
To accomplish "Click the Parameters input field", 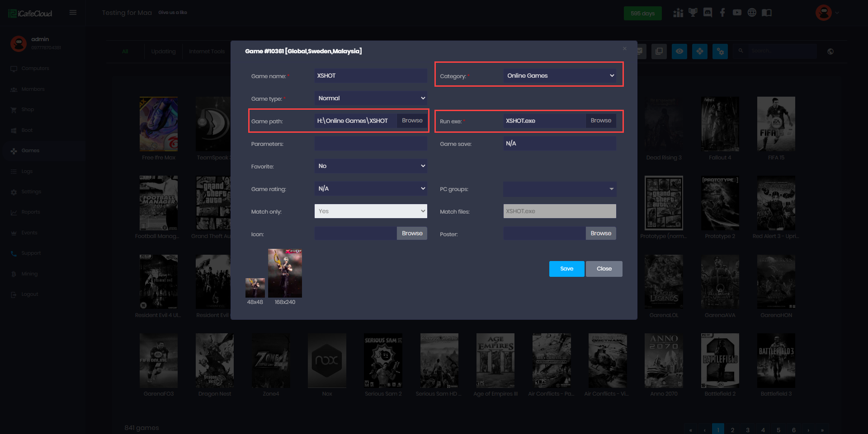I will pos(371,144).
